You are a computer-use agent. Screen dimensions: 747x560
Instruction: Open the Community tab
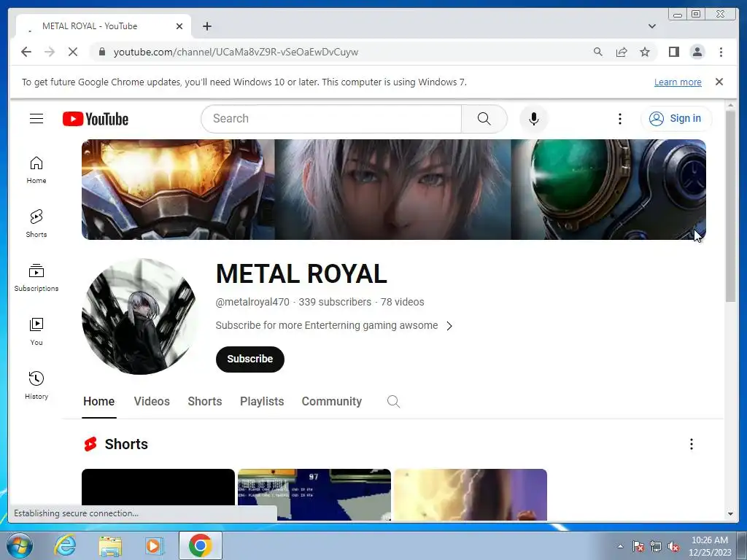click(x=332, y=402)
